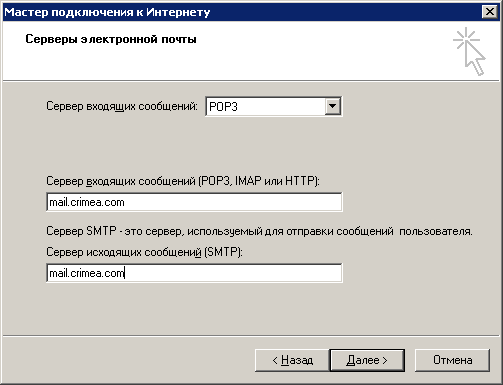
Task: Click the separator line above the wizard buttons
Action: [251, 335]
